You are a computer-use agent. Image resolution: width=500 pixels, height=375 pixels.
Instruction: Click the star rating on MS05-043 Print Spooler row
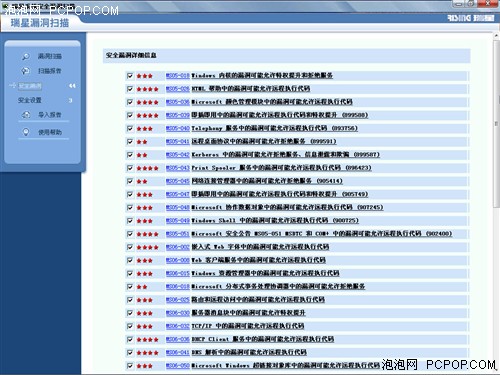point(147,168)
